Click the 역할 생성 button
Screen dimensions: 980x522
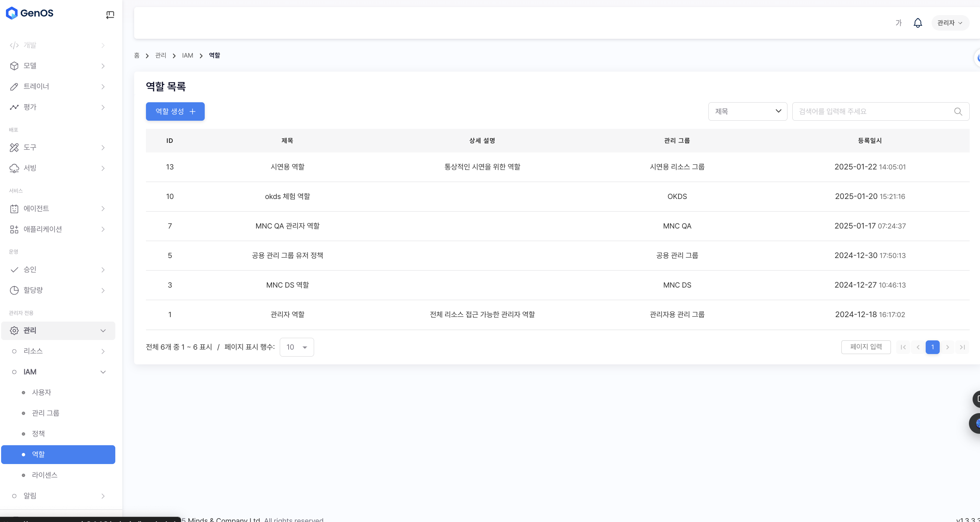coord(175,111)
